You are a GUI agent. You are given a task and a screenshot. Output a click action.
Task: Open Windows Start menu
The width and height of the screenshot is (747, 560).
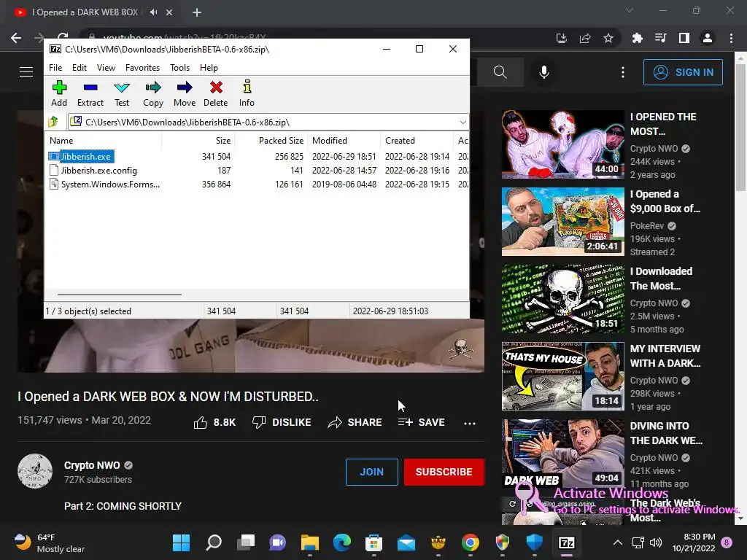coord(181,542)
